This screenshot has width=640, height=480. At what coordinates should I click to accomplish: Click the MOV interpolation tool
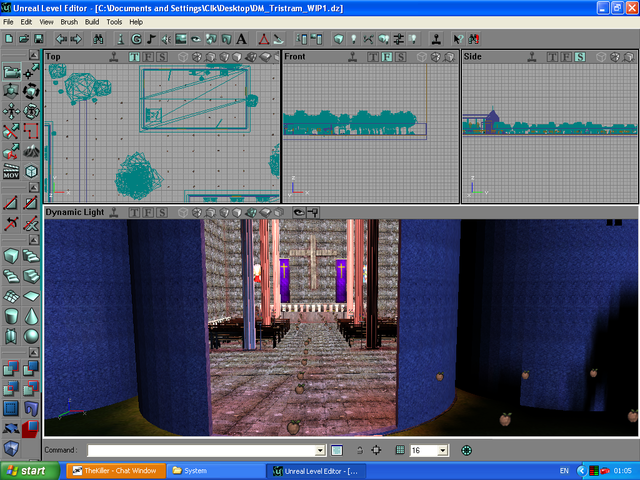[x=11, y=172]
